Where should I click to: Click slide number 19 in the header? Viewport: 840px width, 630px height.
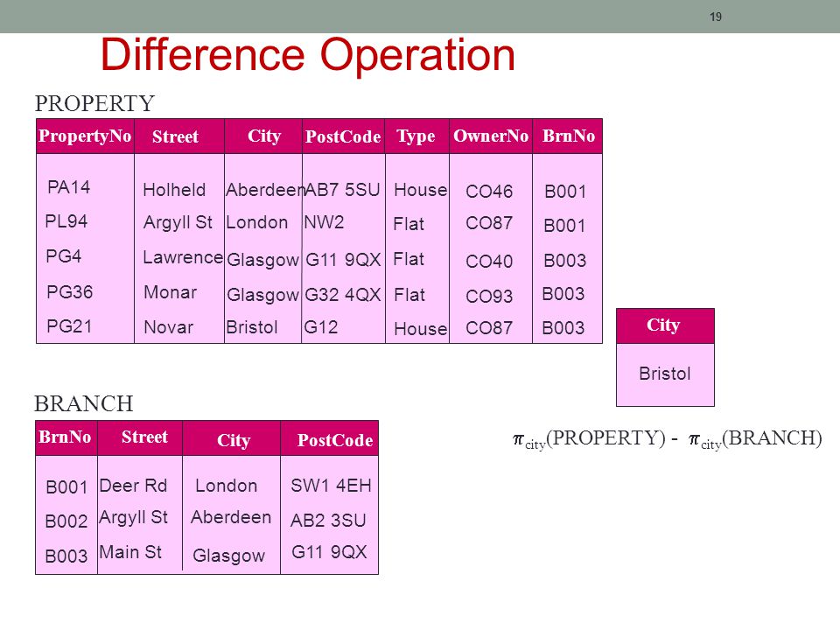(715, 17)
